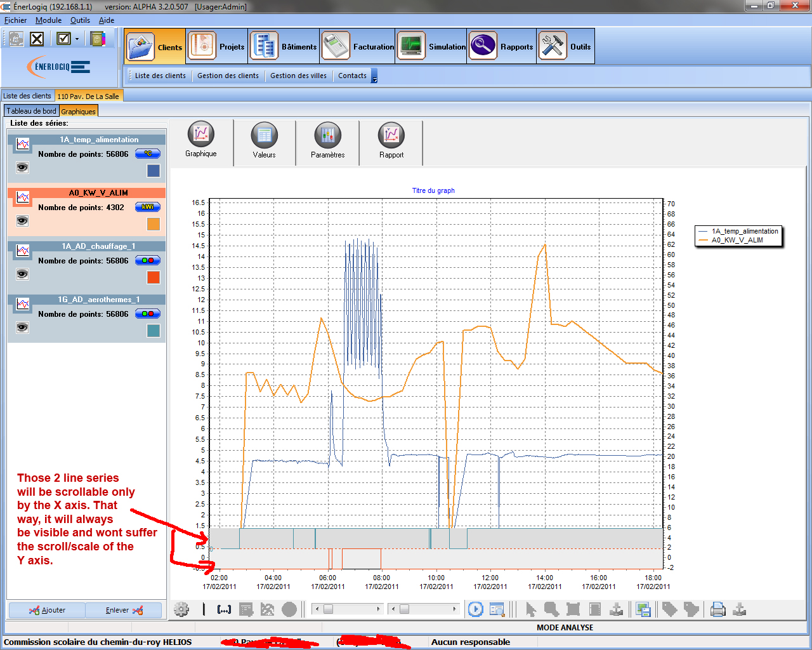Open the Rapport chart icon
This screenshot has width=812, height=650.
point(391,135)
